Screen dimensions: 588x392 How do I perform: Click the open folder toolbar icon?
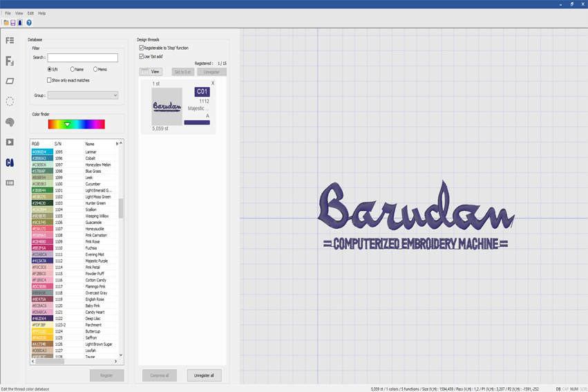pos(6,23)
